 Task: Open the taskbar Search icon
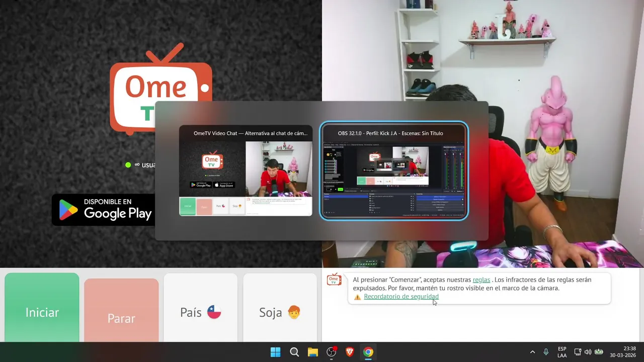click(x=294, y=352)
